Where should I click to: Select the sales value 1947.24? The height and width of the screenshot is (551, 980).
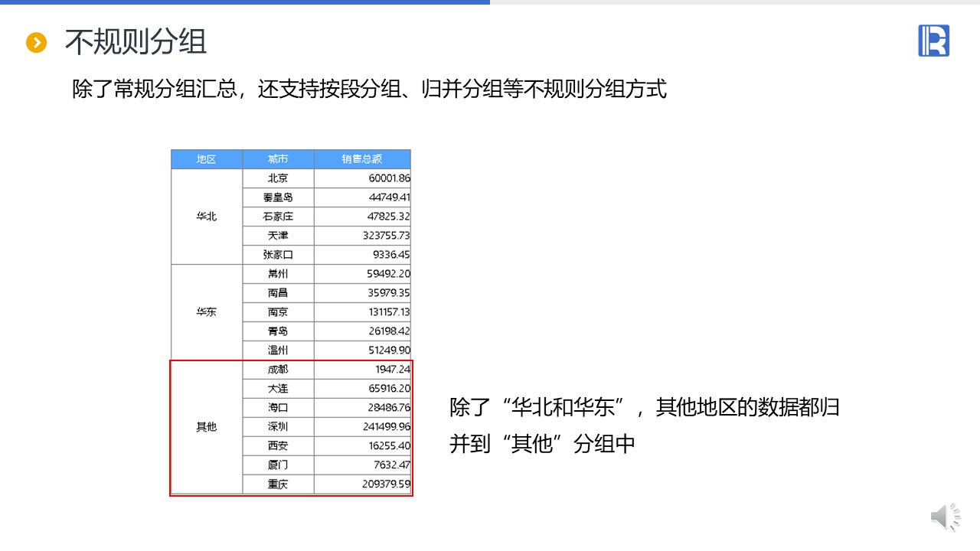(392, 370)
